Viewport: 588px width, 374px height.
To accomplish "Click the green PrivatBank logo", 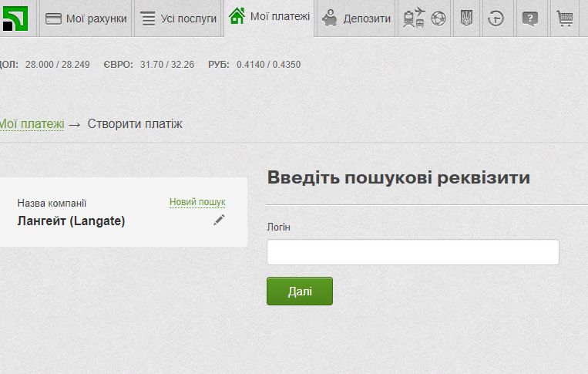I will point(14,18).
